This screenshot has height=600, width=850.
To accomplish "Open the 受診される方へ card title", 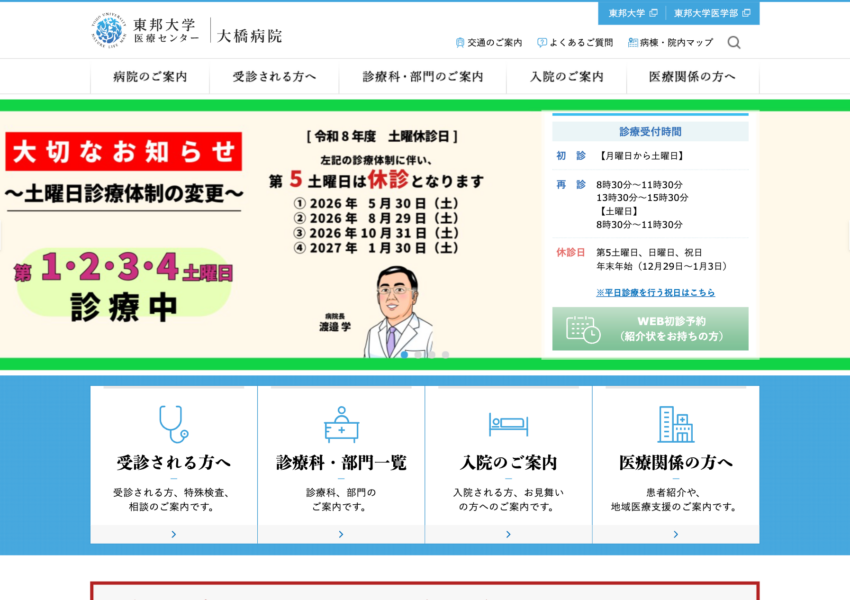I will tap(173, 462).
